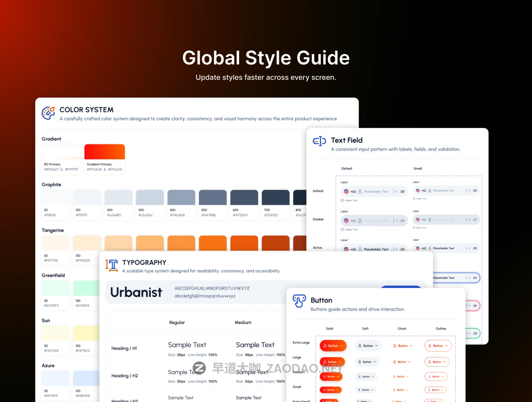Image resolution: width=532 pixels, height=402 pixels.
Task: Expand chevron on Extra Large Outline button
Action: pos(447,346)
